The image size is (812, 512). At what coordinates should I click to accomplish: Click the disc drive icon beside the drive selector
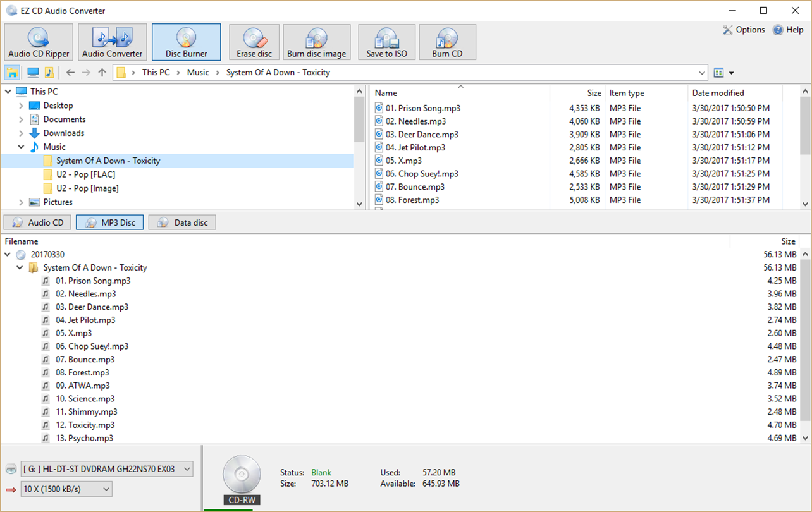point(11,469)
